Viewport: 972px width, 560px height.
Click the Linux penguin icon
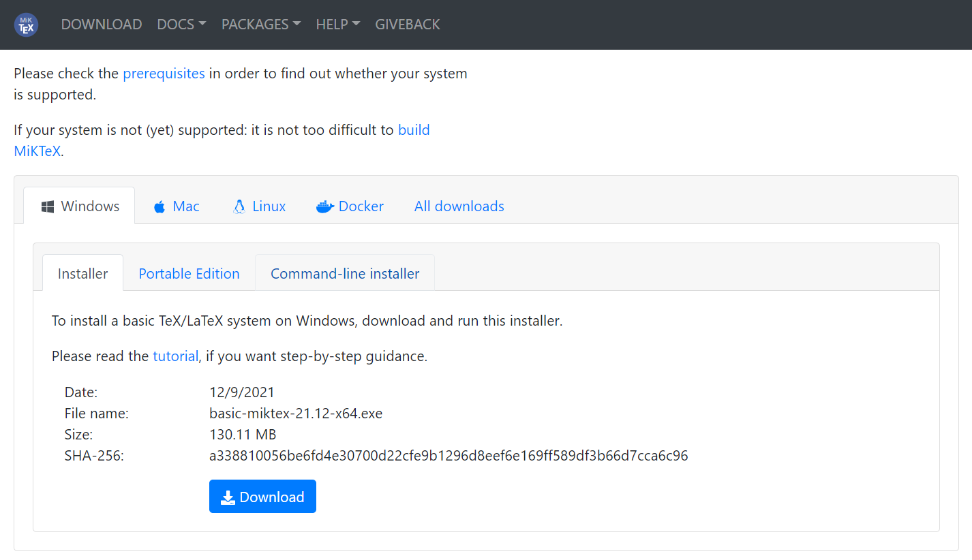point(239,207)
